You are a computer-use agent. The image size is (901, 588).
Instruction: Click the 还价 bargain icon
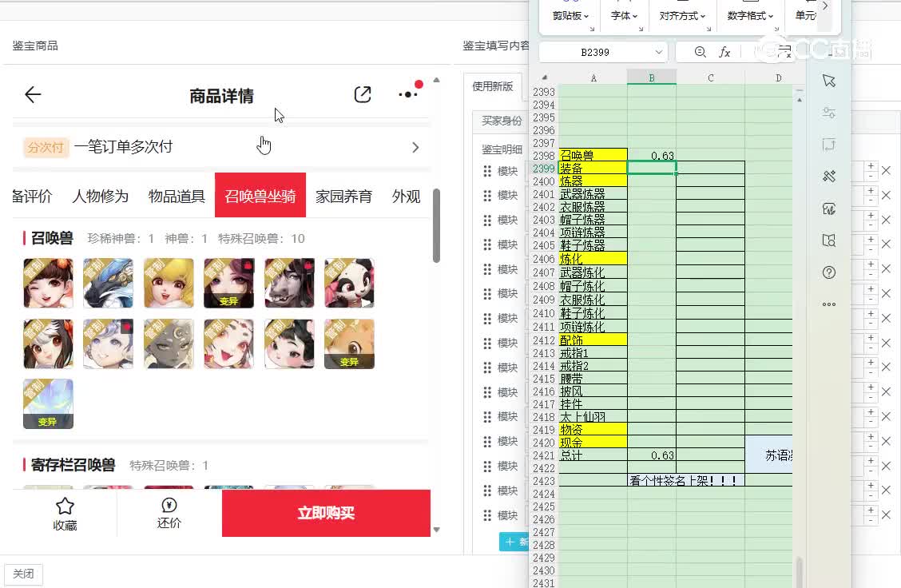pos(169,506)
